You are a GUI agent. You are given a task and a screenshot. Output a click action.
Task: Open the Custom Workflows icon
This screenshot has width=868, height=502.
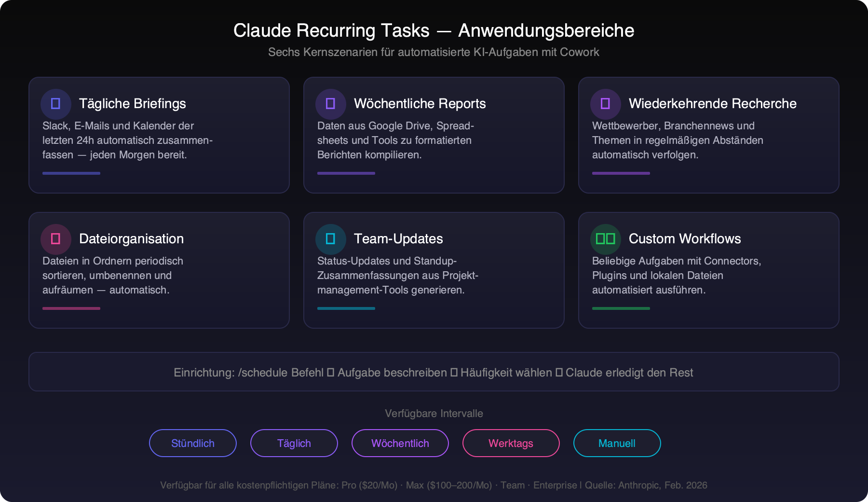coord(605,238)
